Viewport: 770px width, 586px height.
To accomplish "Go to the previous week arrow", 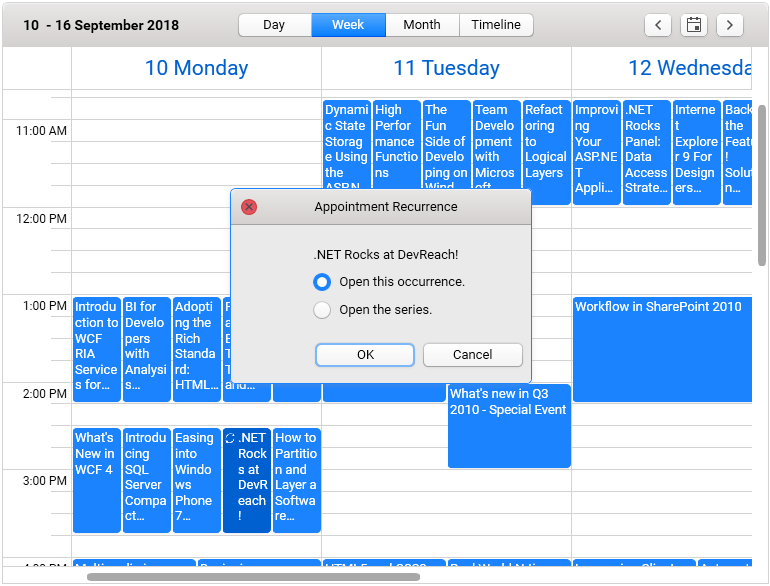I will 658,25.
